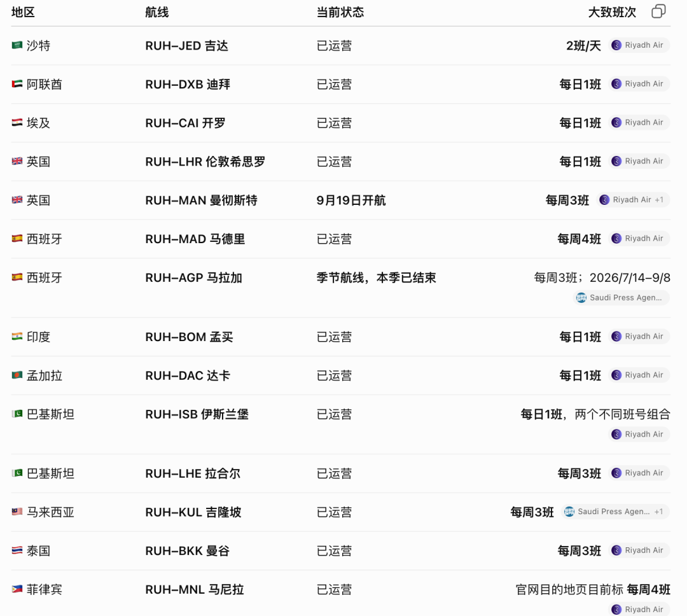Click the schedule text "每周3班；2026/7/14–9/8"
The image size is (687, 616).
click(602, 277)
